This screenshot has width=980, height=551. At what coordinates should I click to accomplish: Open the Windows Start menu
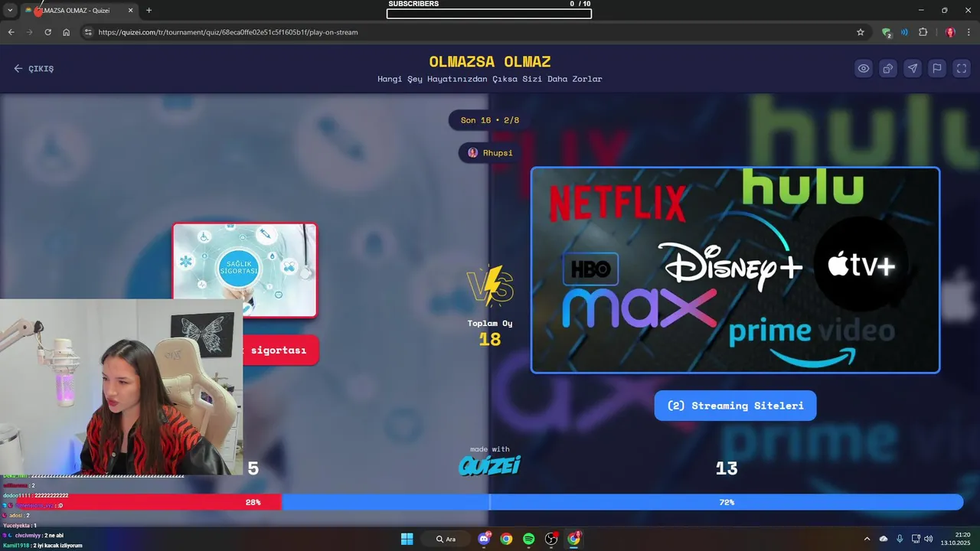pyautogui.click(x=407, y=539)
